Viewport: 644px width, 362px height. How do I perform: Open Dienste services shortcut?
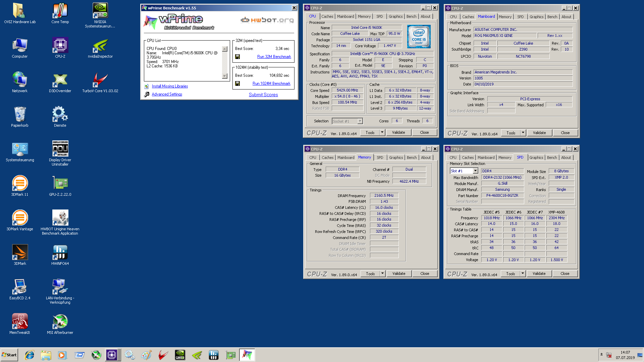60,117
